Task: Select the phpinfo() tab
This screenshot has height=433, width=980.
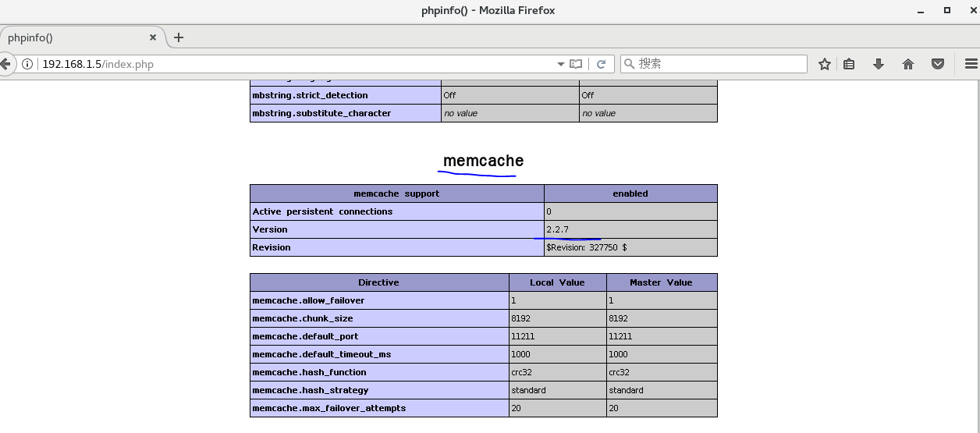Action: (82, 37)
